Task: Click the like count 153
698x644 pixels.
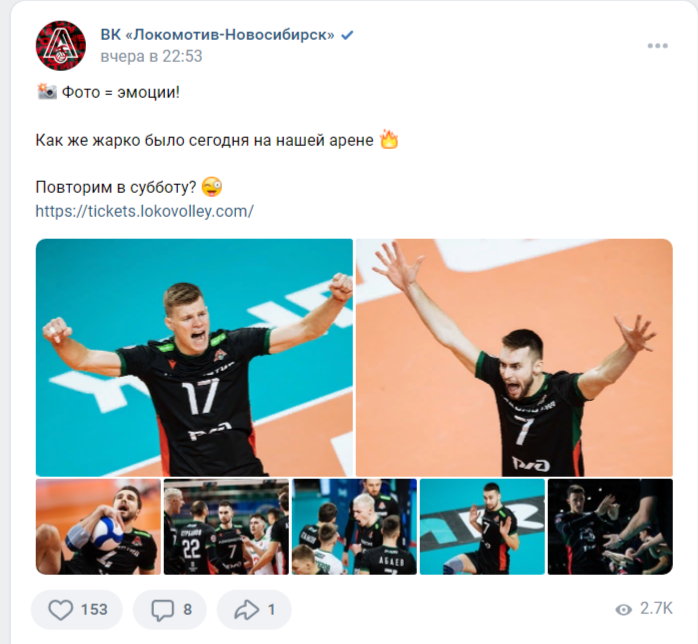Action: pyautogui.click(x=94, y=610)
